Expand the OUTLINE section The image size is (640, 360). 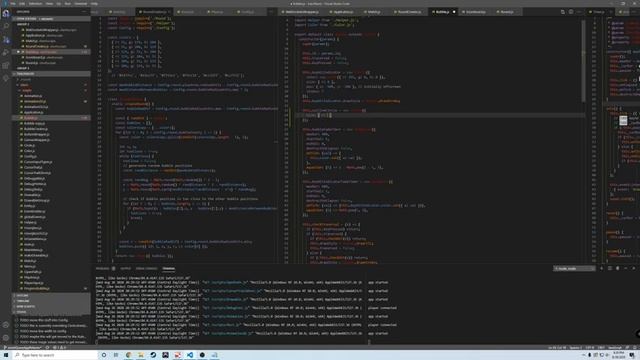(51, 296)
